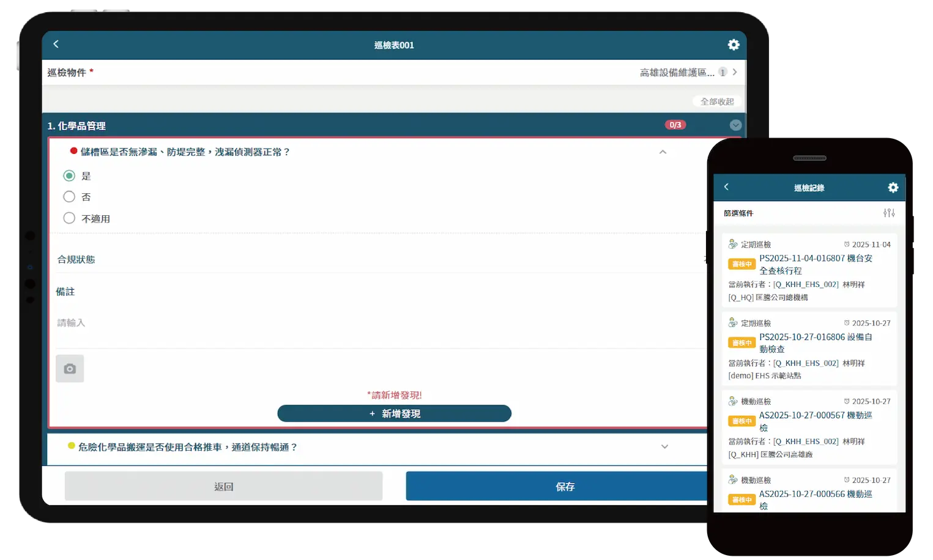Choose 不適用 for the storage tank question

[69, 218]
